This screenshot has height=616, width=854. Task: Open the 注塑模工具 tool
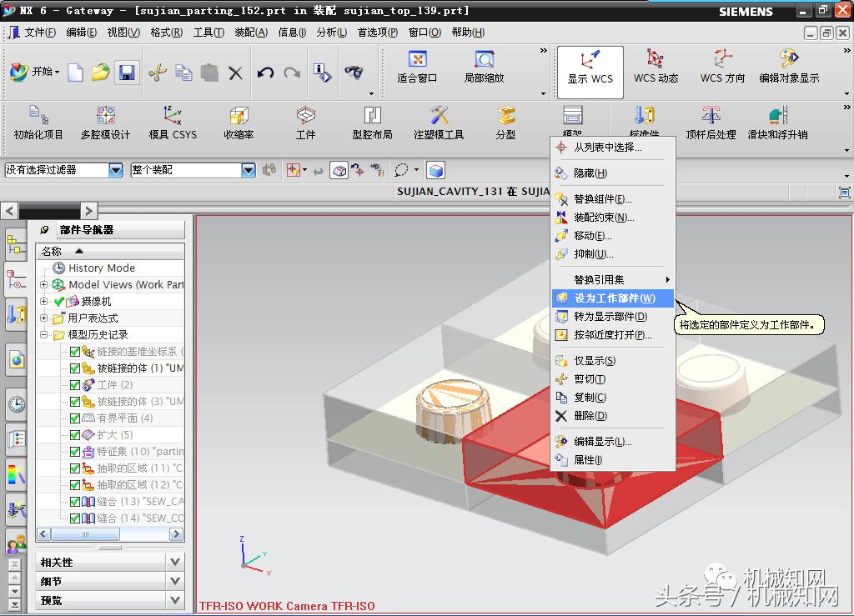coord(439,123)
